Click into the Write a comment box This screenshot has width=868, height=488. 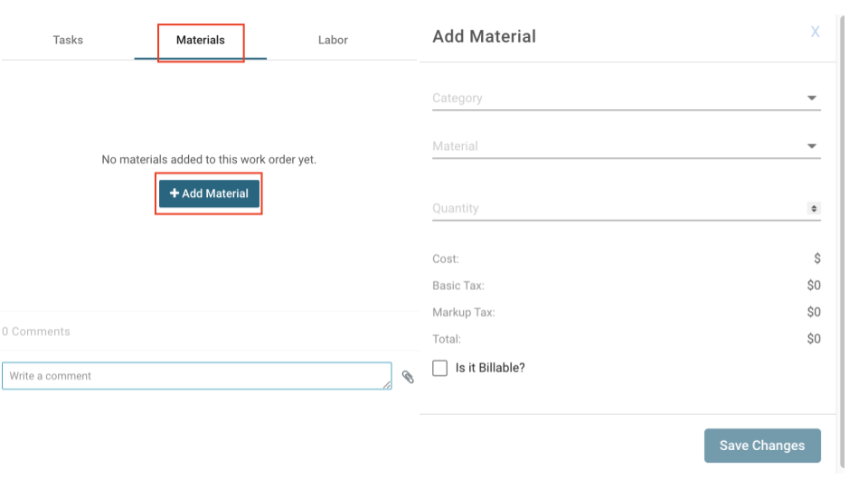click(x=194, y=376)
